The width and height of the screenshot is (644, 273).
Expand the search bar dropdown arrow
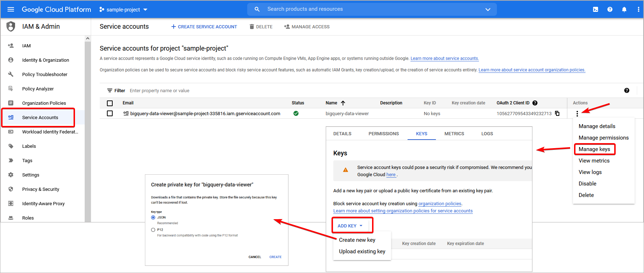pos(488,9)
